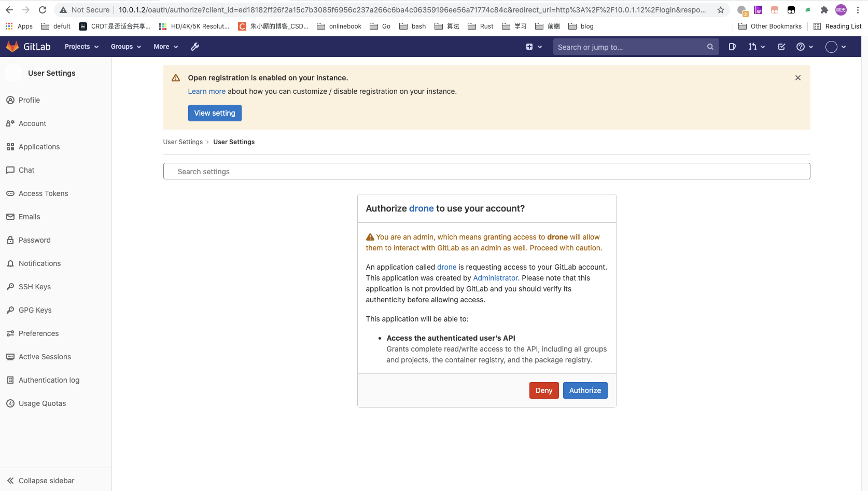Open Other Bookmarks folder

coord(770,26)
